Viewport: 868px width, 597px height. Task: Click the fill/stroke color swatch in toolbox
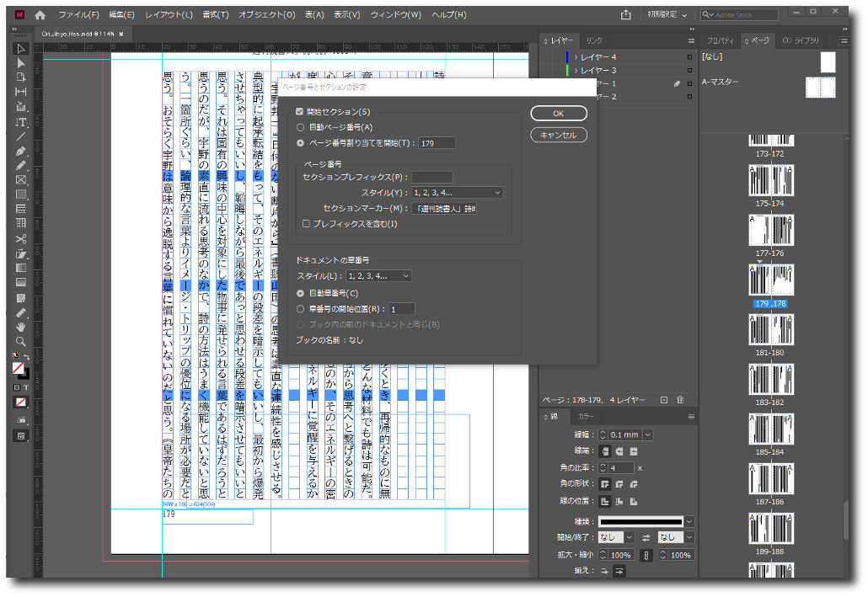19,369
